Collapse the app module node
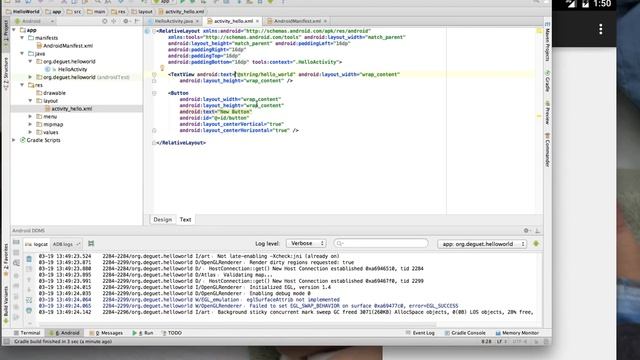The image size is (640, 360). (x=14, y=30)
